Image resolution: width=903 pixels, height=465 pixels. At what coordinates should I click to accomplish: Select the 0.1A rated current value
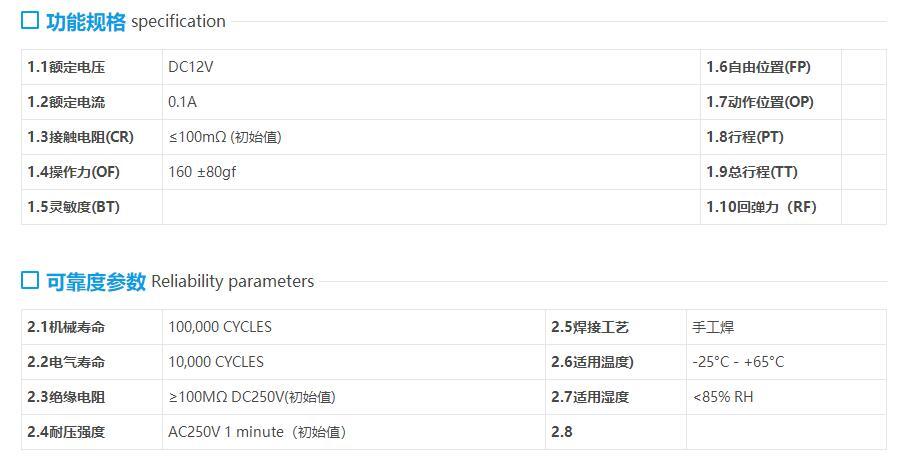(x=183, y=102)
